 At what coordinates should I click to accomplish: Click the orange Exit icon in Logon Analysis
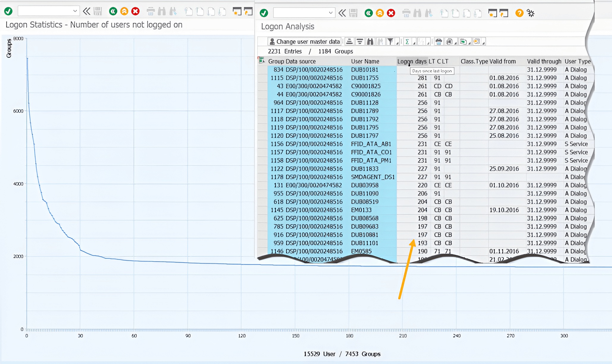(x=380, y=13)
